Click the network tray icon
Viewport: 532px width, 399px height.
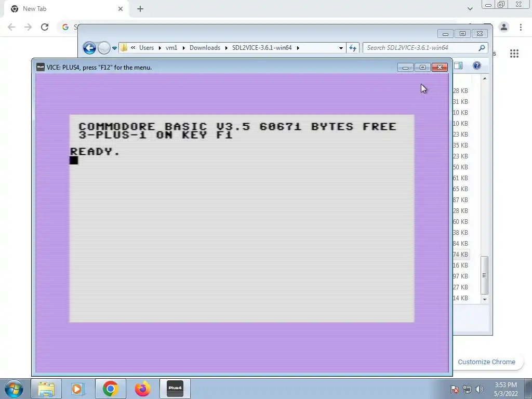pos(467,389)
